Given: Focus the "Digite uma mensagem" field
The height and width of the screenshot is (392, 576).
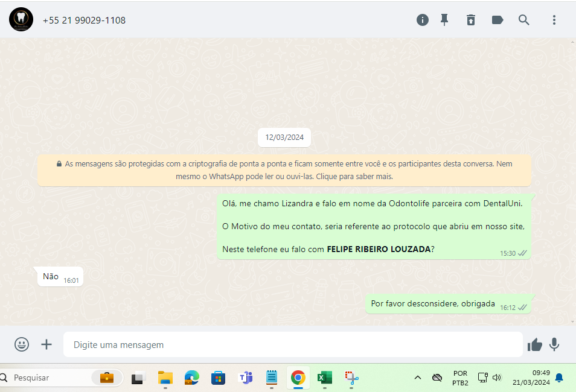Looking at the screenshot, I should (293, 344).
